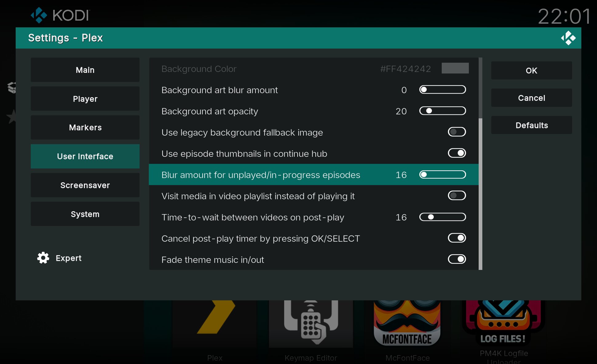Click the Cancel button

(531, 98)
